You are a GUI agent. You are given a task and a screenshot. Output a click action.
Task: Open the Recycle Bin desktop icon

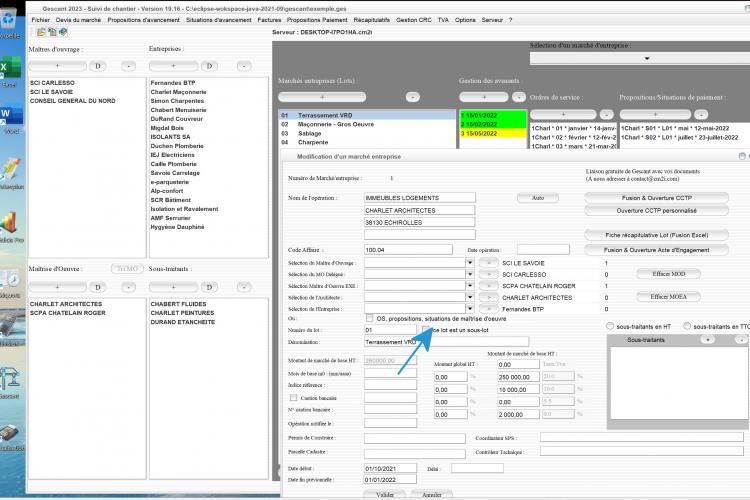point(9,22)
